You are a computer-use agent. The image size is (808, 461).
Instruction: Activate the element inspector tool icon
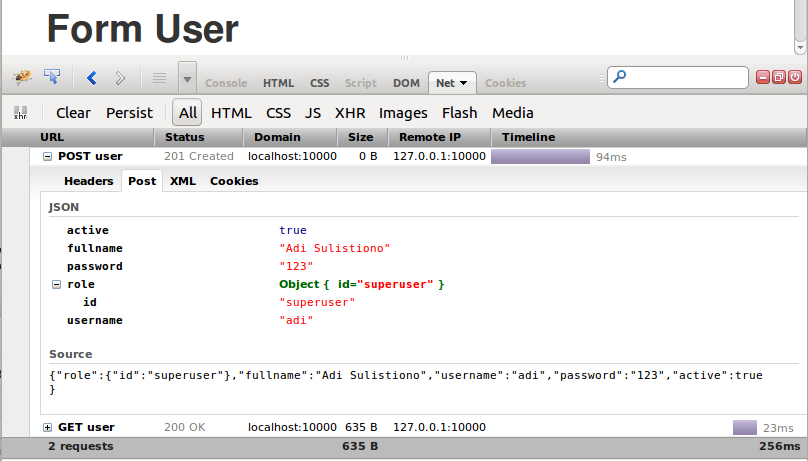(52, 77)
